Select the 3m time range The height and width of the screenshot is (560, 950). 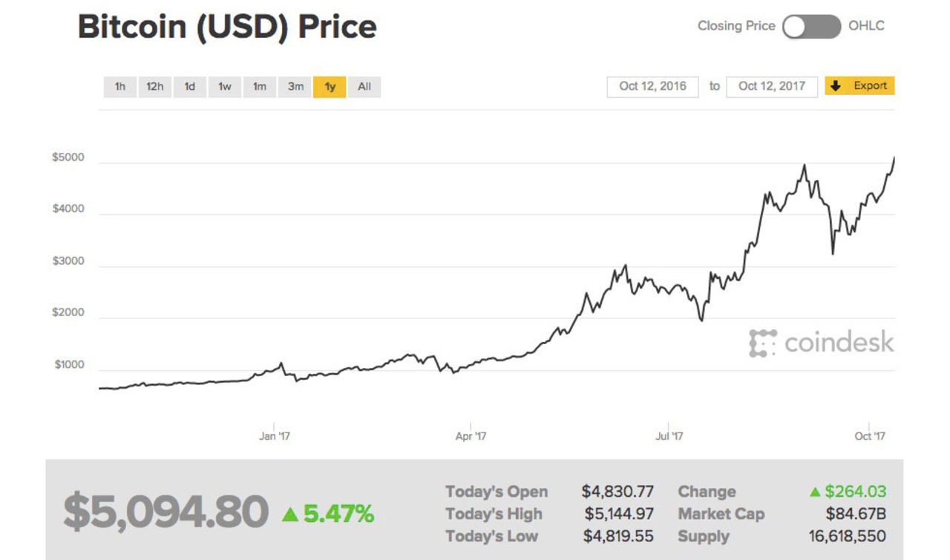(x=295, y=87)
